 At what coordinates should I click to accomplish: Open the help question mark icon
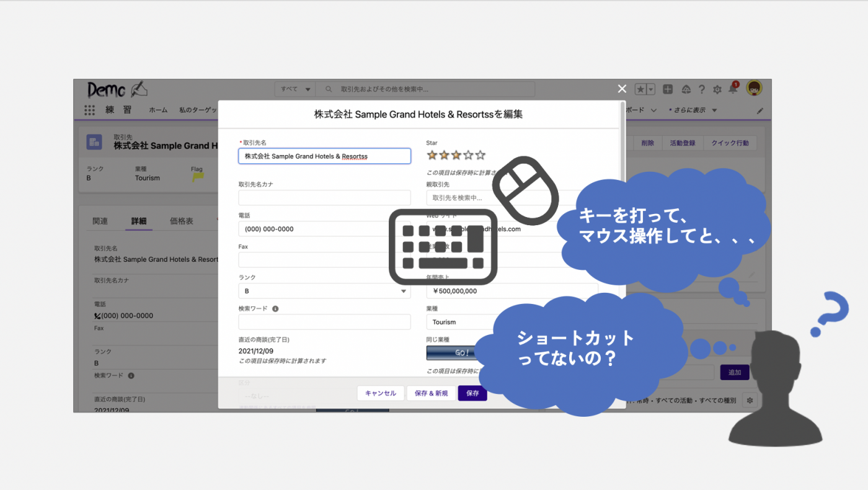pos(701,89)
